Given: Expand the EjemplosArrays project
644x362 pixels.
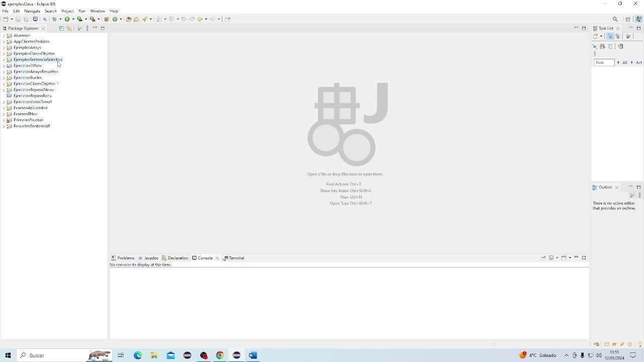Looking at the screenshot, I should (4, 48).
